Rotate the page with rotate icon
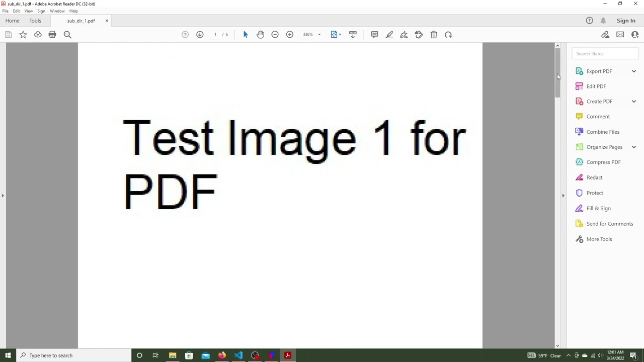Screen dimensions: 644x362 tap(448, 35)
